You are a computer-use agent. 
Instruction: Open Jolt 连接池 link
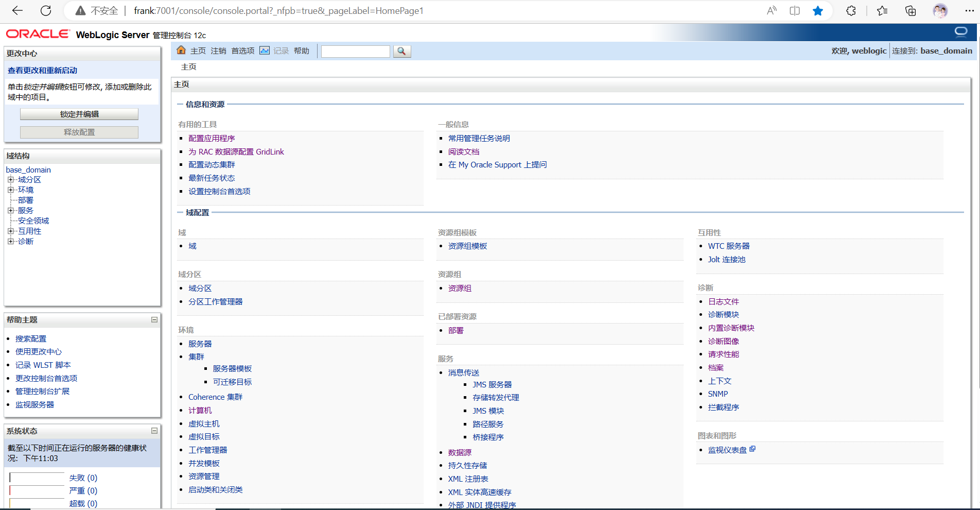point(727,259)
